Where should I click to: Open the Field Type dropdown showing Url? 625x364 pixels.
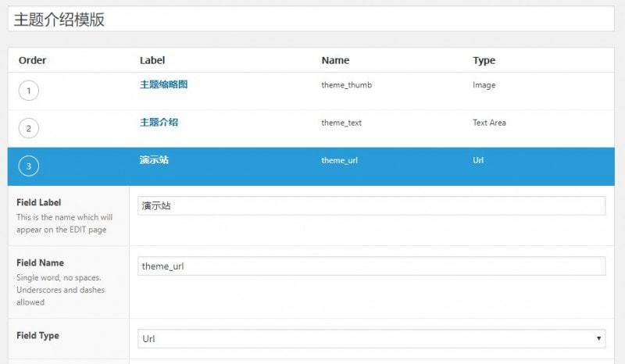coord(371,339)
